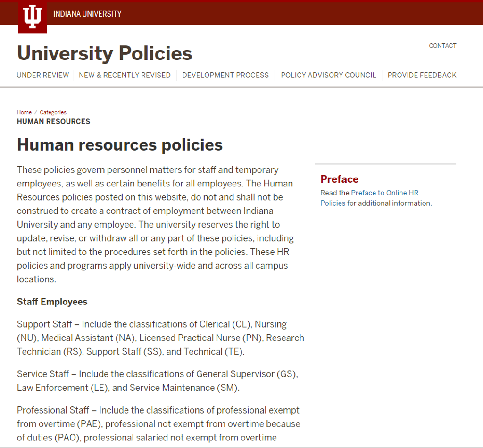The width and height of the screenshot is (483, 448).
Task: Click the Human resources policies heading
Action: (119, 144)
